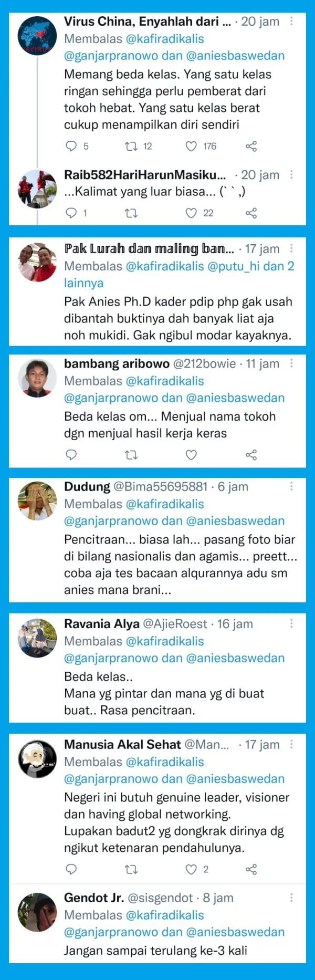Open Manusia Akal Sehat's avatar
The width and height of the screenshot is (315, 980).
coord(37,759)
